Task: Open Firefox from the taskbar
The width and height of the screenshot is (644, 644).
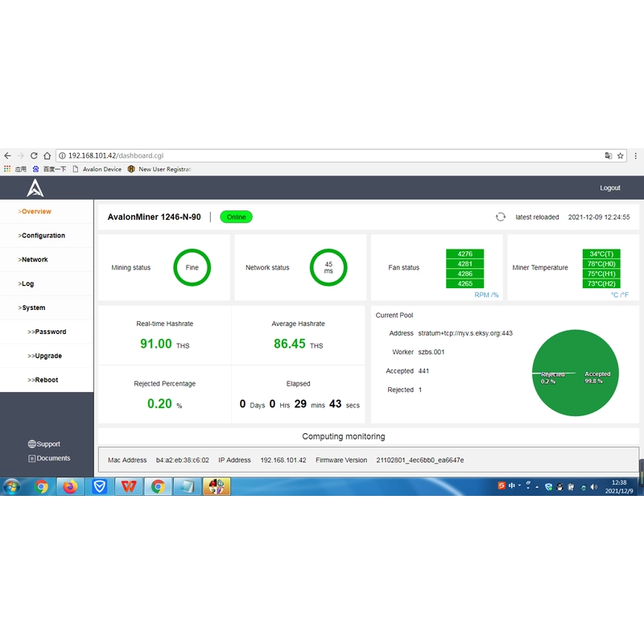Action: [70, 487]
